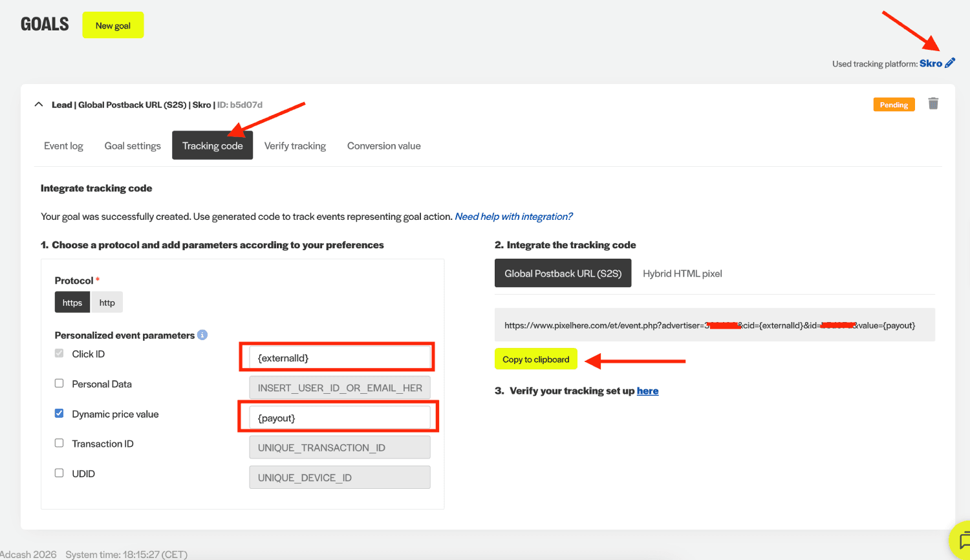Uncheck the Dynamic price value checkbox

pos(59,413)
